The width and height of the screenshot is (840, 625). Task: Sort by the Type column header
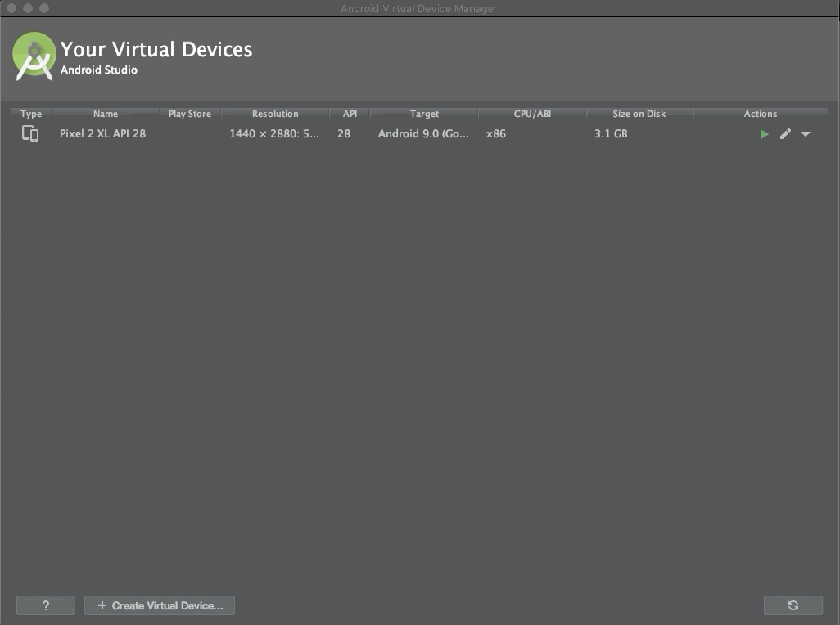tap(31, 114)
